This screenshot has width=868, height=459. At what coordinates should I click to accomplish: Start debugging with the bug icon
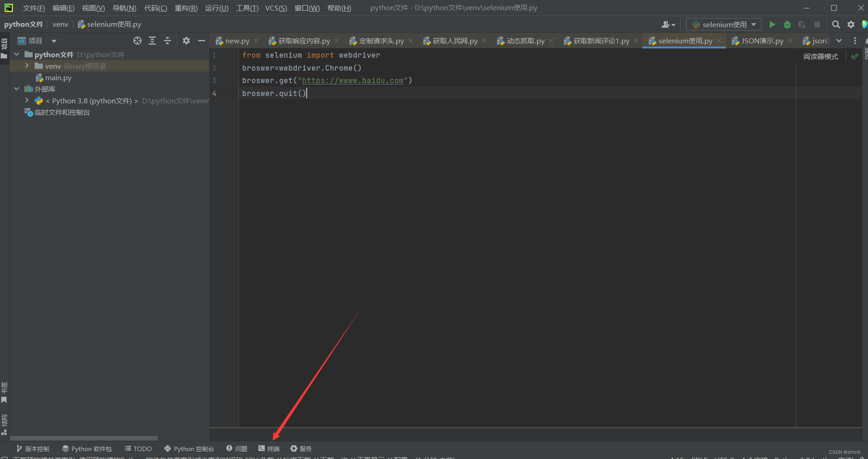point(787,24)
